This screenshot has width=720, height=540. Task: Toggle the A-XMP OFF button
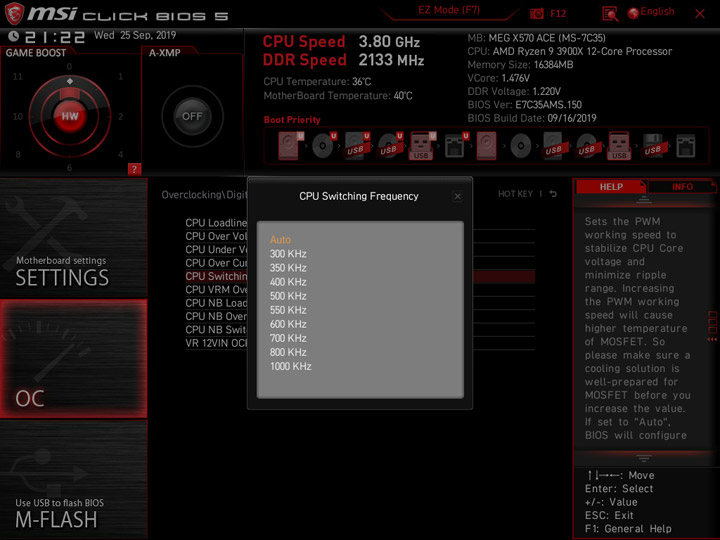192,116
